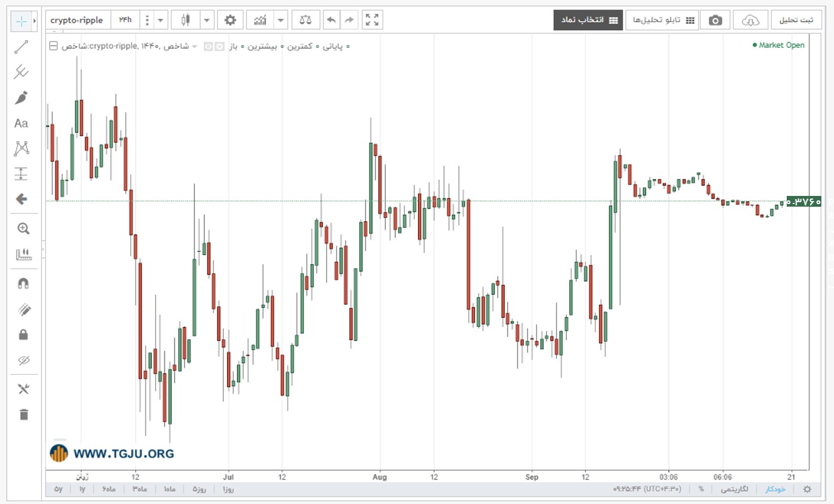Open the compare symbols scales icon
Image resolution: width=834 pixels, height=504 pixels.
point(306,20)
